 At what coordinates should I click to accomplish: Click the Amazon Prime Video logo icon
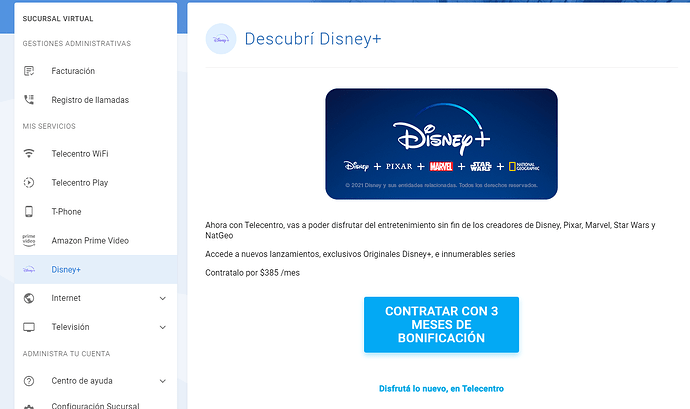[29, 240]
